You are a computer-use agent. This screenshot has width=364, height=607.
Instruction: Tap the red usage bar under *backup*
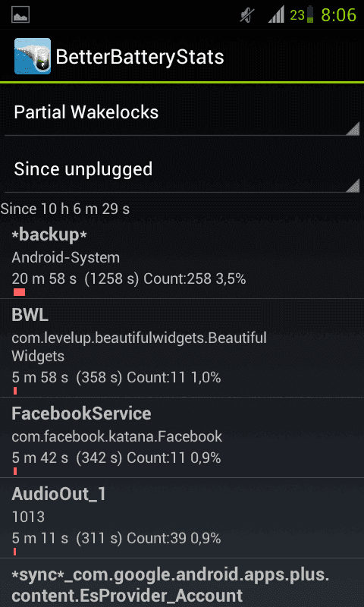click(x=20, y=292)
